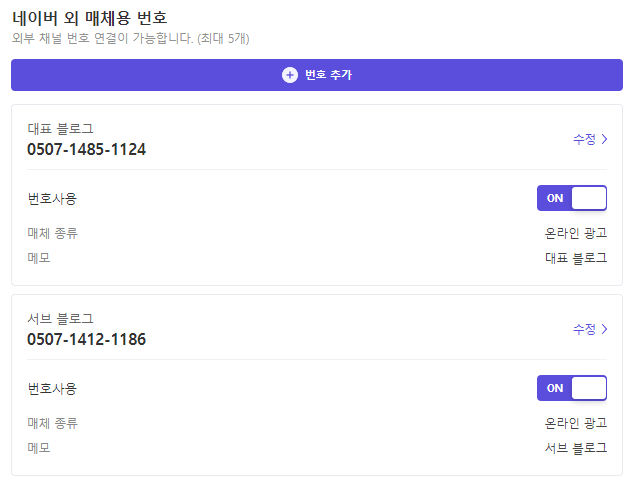Screen dimensions: 640x492
Task: Turn off 번호사용 toggle for 0507-1412-1186
Action: coord(571,388)
